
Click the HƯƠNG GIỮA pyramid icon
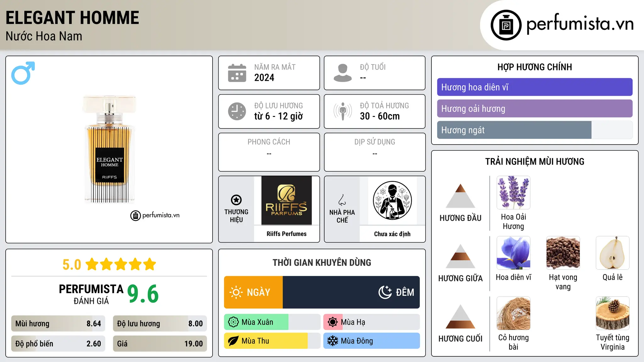click(x=460, y=256)
